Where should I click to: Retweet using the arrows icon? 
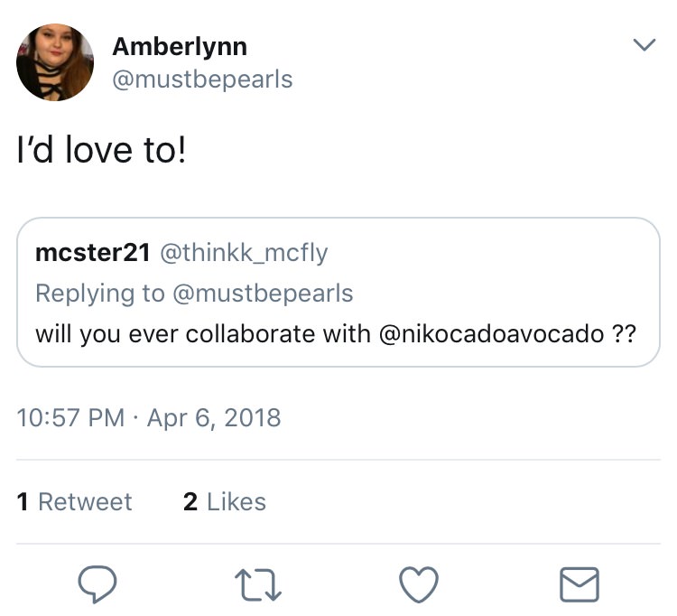tap(258, 585)
